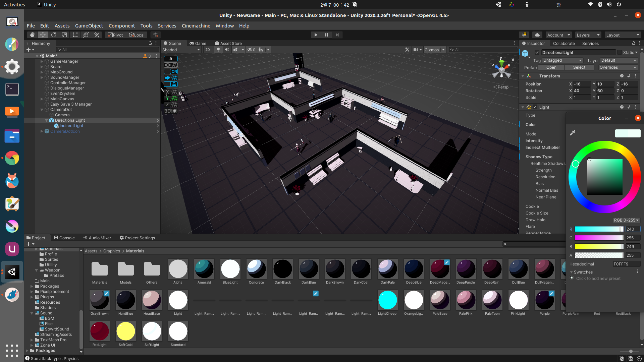Switch to the Asset Store tab
The width and height of the screenshot is (644, 362).
click(x=228, y=43)
